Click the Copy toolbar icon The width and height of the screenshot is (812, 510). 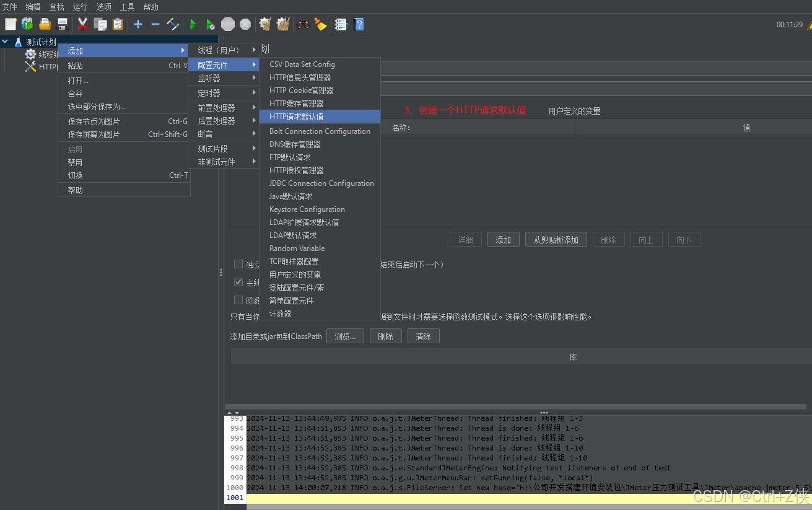coord(100,24)
